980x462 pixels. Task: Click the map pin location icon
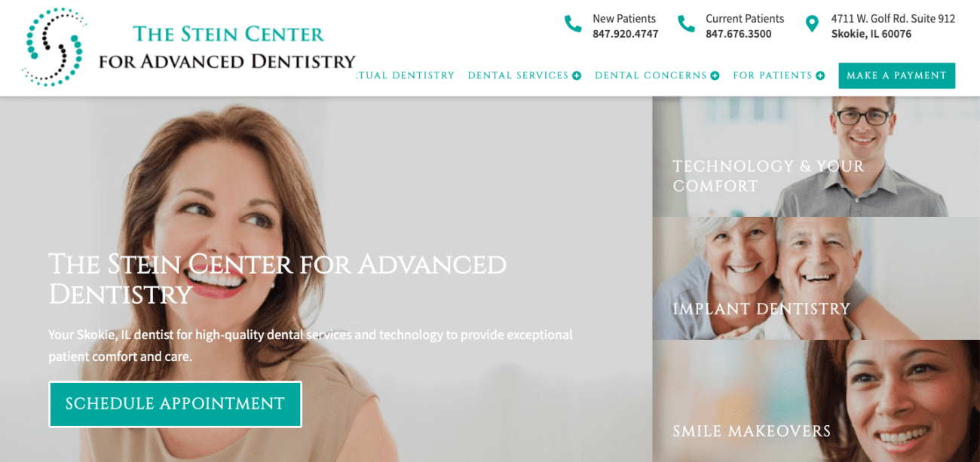[812, 24]
